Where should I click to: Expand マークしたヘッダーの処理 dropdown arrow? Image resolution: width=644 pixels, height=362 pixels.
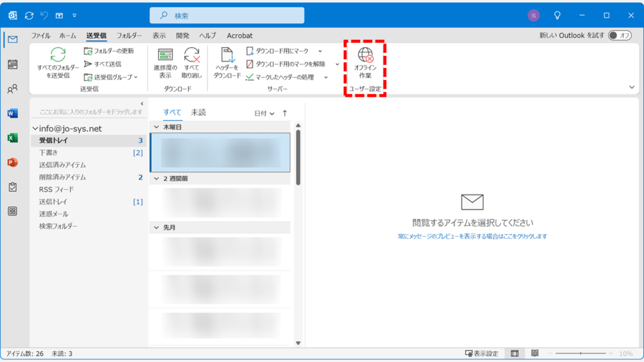326,77
